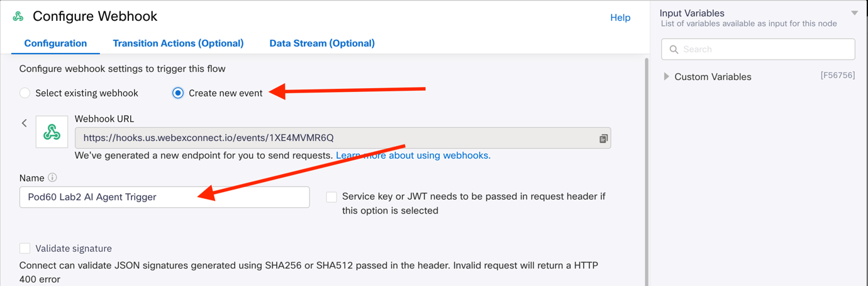This screenshot has width=868, height=286.
Task: Focus the Input Variables search box
Action: tap(764, 49)
